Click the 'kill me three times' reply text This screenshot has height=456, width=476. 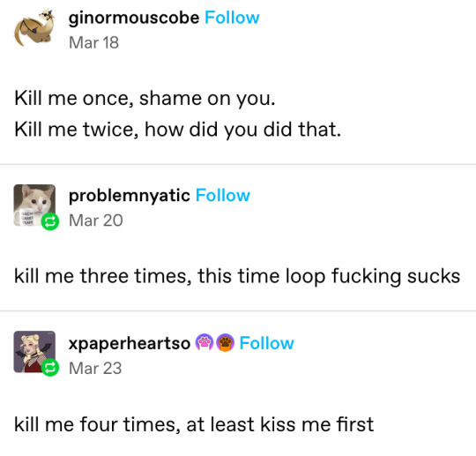[x=237, y=276]
